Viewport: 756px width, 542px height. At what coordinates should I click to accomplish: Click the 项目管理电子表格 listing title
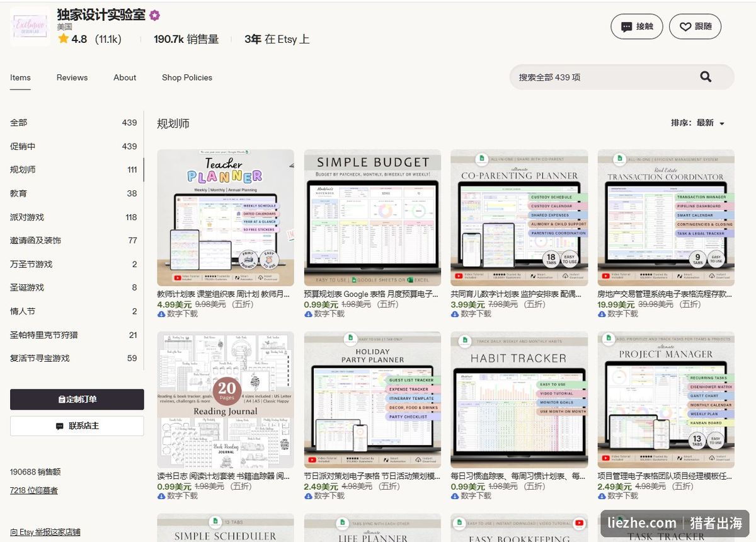coord(665,476)
